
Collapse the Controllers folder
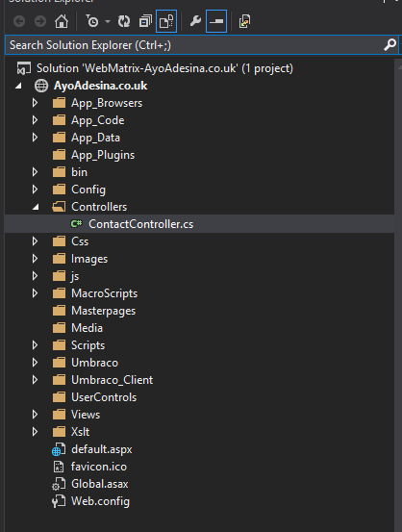point(36,207)
